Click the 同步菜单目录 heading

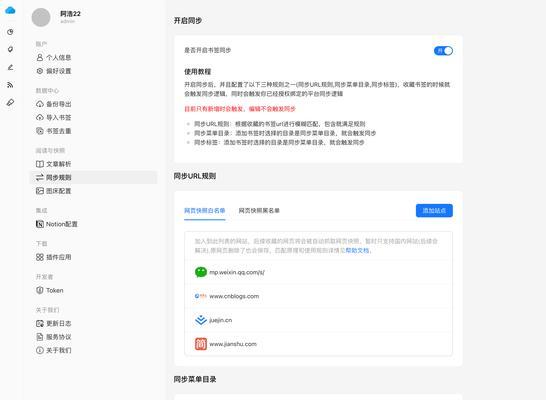pyautogui.click(x=195, y=379)
